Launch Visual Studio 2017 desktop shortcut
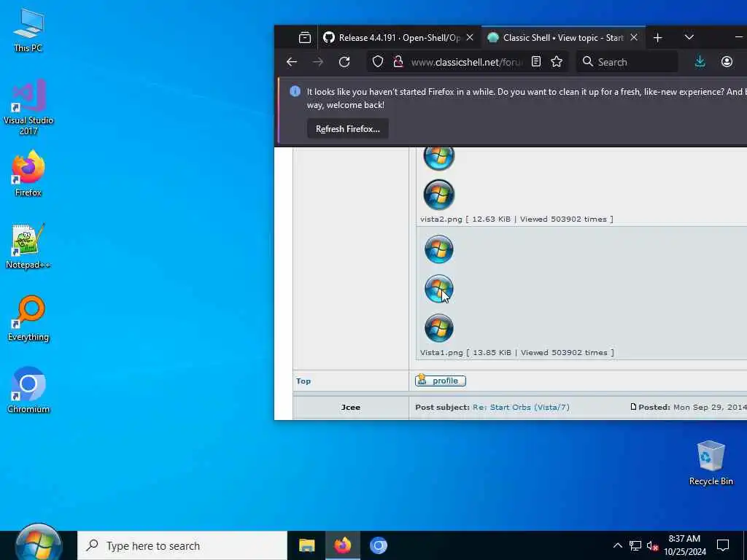 tap(28, 106)
